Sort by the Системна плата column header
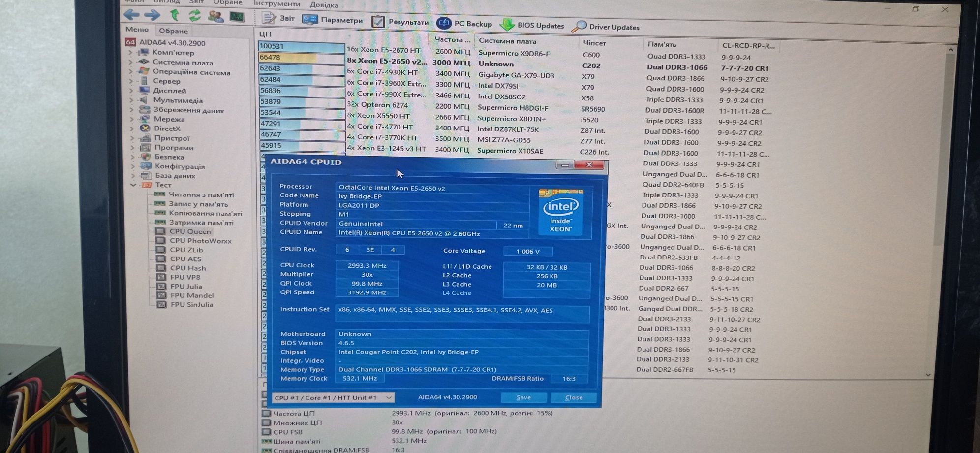 coord(507,41)
